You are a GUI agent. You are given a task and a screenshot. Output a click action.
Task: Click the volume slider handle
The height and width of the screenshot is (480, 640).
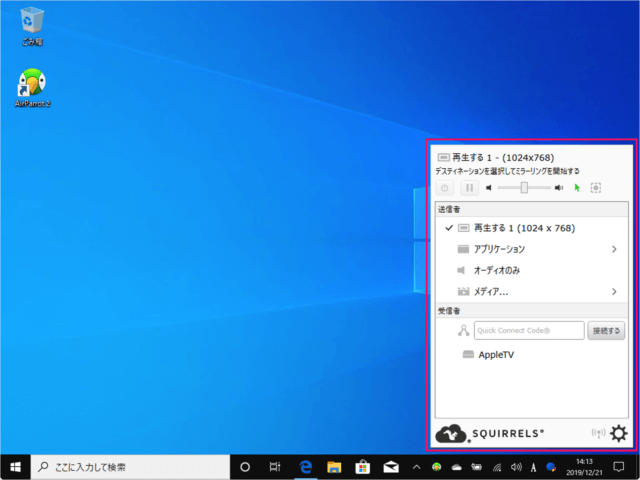tap(524, 187)
